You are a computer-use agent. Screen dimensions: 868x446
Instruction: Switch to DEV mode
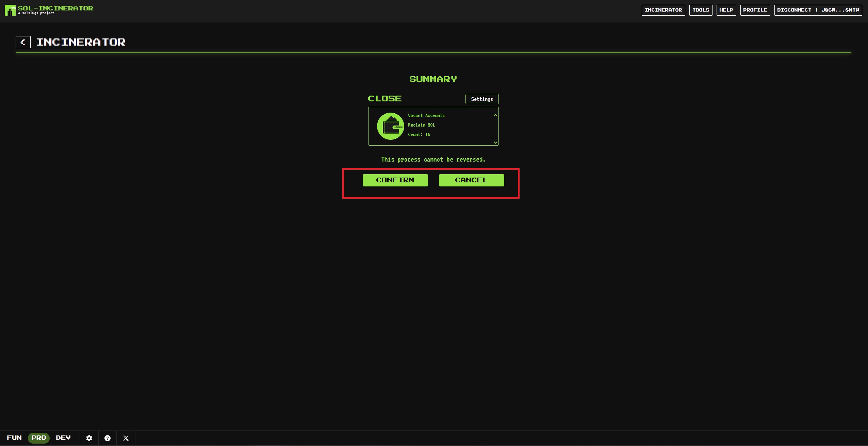[x=63, y=438]
